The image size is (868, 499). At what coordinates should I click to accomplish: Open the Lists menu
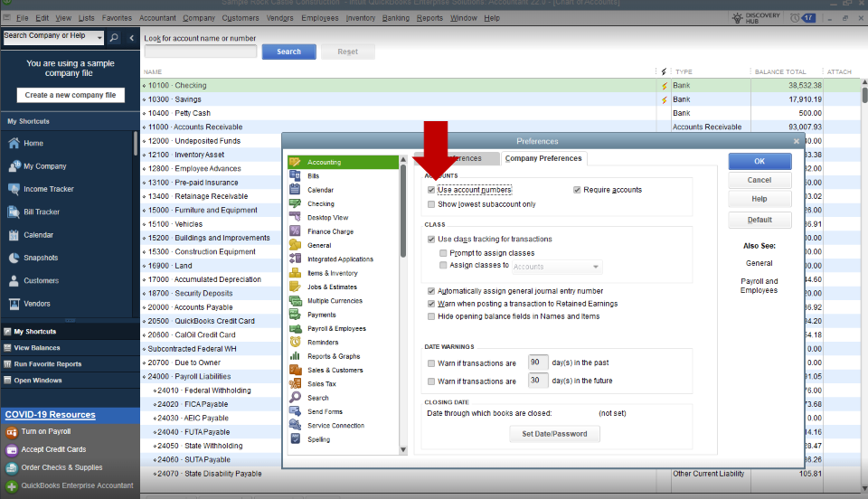(87, 18)
